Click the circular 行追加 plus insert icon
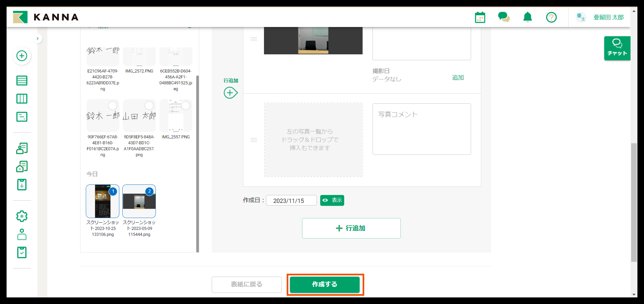Viewport: 644px width, 304px height. (230, 93)
